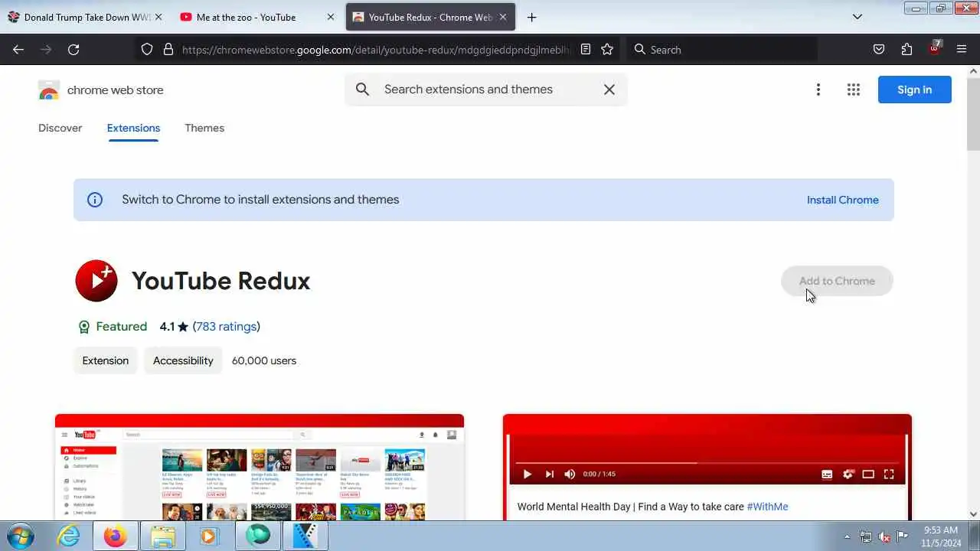Viewport: 980px width, 551px height.
Task: Click the Firefox Search box
Action: [x=722, y=50]
